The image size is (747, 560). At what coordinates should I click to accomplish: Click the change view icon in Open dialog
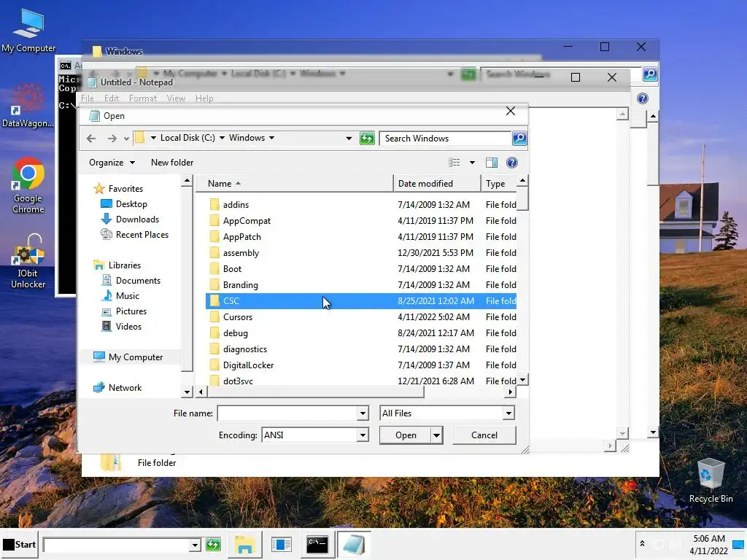[454, 163]
